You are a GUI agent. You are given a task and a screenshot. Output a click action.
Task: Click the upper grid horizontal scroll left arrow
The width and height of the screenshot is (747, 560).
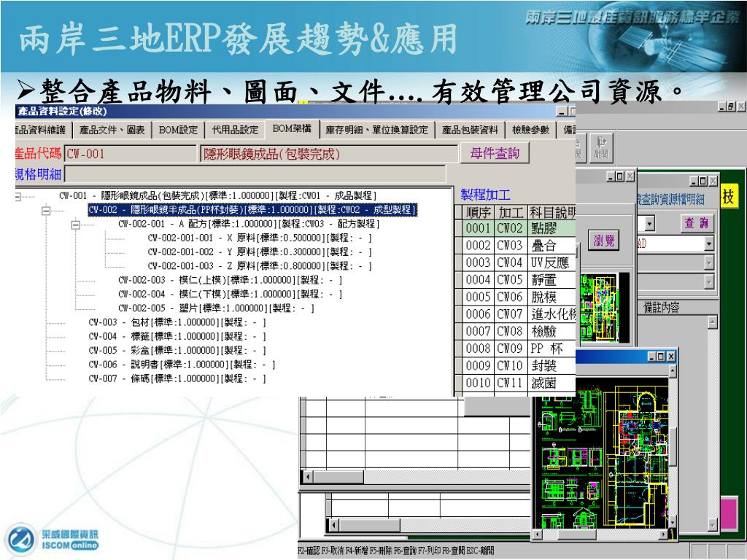pos(308,477)
